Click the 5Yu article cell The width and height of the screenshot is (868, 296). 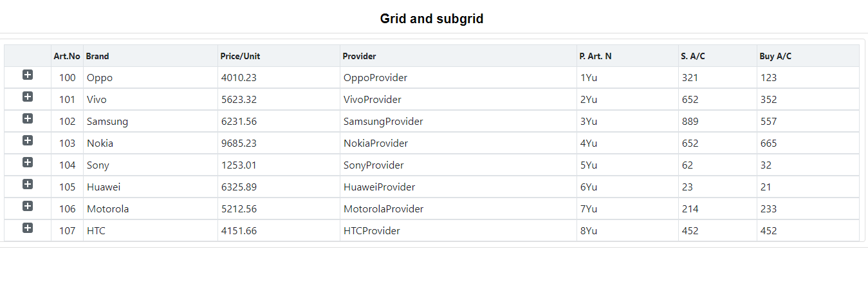589,165
